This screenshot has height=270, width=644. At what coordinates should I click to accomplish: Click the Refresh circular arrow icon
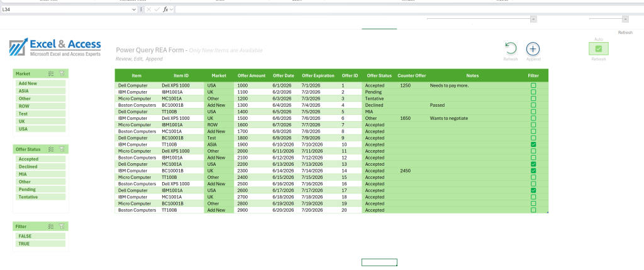coord(511,48)
